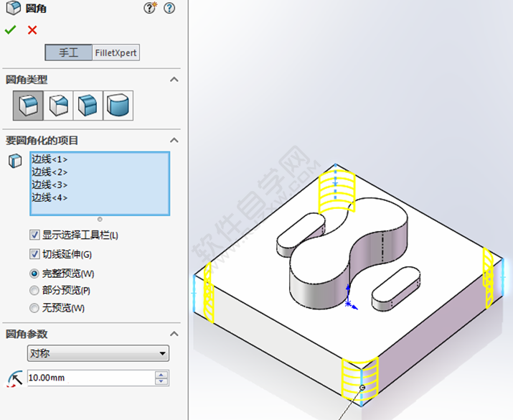Select constant size fillet type icon

[x=28, y=106]
